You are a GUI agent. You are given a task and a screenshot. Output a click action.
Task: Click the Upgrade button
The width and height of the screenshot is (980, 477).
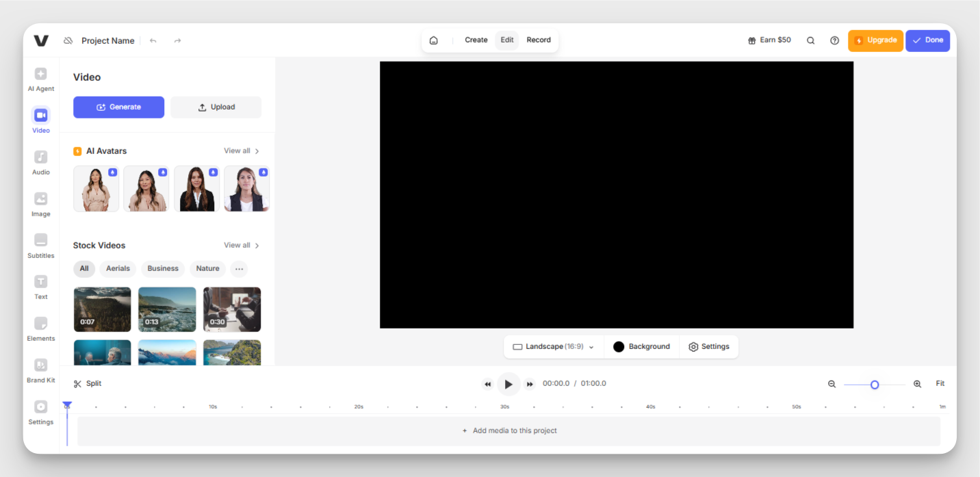click(875, 40)
